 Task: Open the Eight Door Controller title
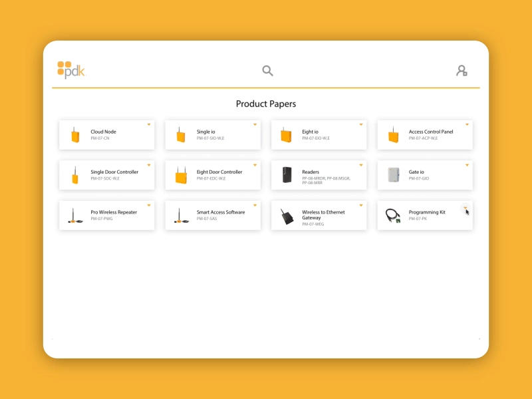click(219, 172)
